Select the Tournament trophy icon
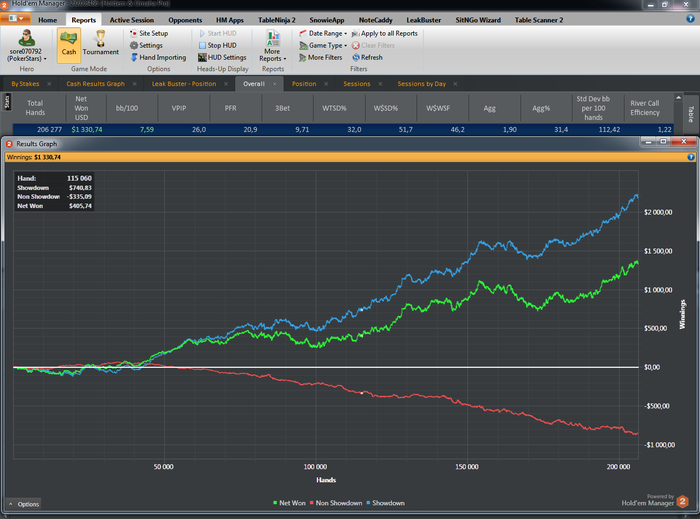The width and height of the screenshot is (700, 519). click(100, 38)
